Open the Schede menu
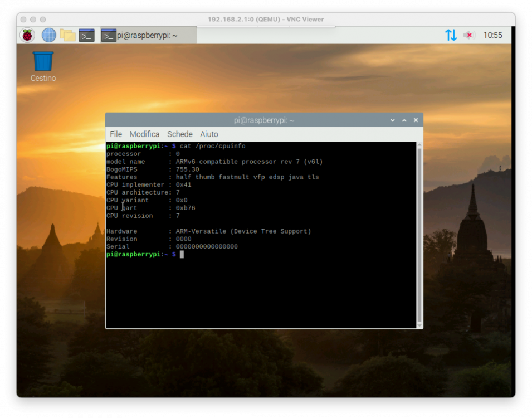 [180, 134]
